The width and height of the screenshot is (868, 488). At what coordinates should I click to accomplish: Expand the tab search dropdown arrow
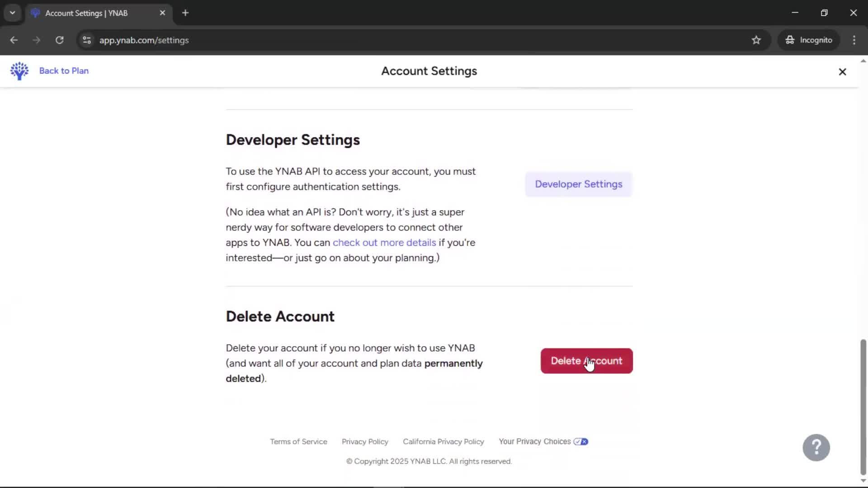pos(13,13)
